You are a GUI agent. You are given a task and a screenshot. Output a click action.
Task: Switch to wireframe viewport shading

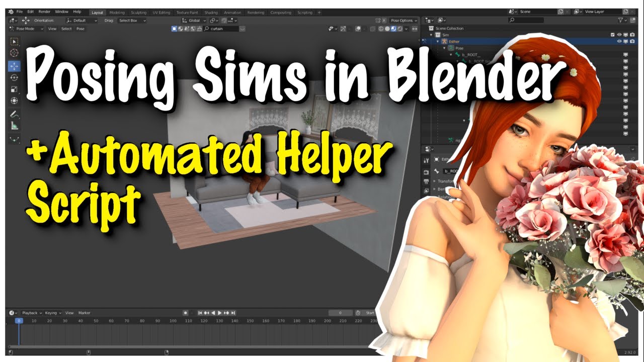[381, 29]
